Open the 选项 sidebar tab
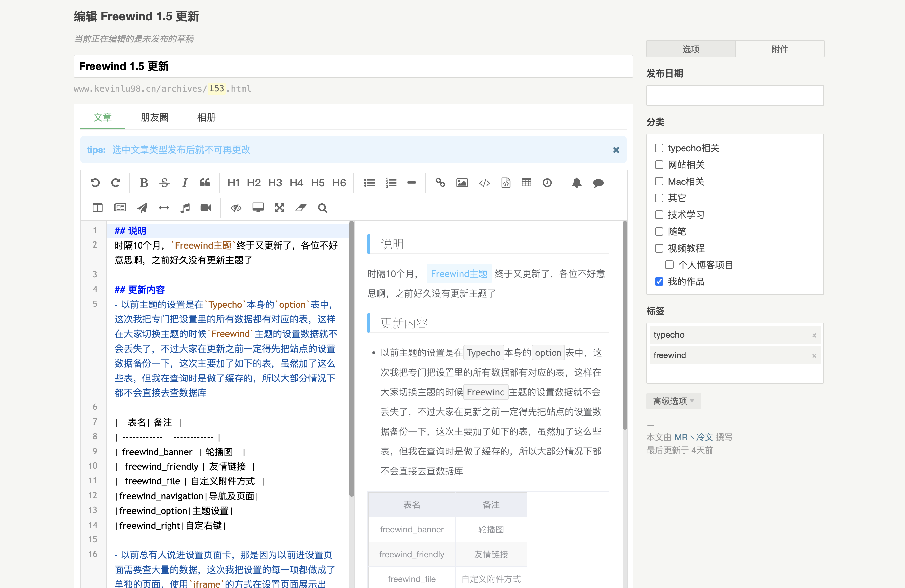 tap(690, 49)
